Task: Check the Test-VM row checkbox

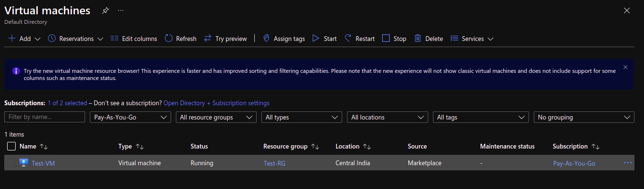Action: click(x=11, y=163)
